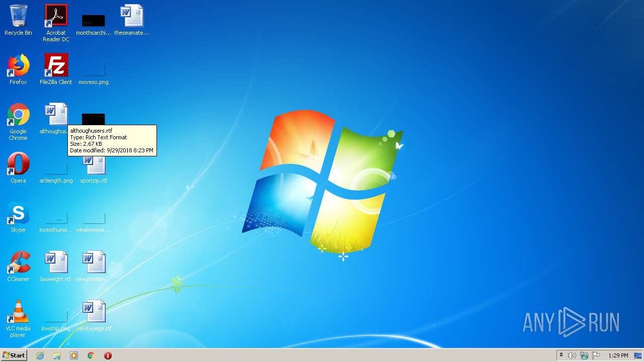Select the incesthuma file icon
Image resolution: width=644 pixels, height=362 pixels.
coord(56,223)
